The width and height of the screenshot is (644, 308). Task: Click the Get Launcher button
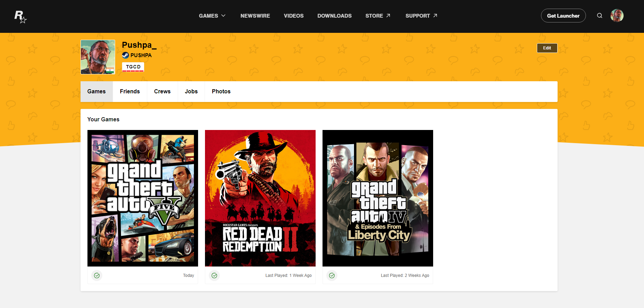(563, 16)
